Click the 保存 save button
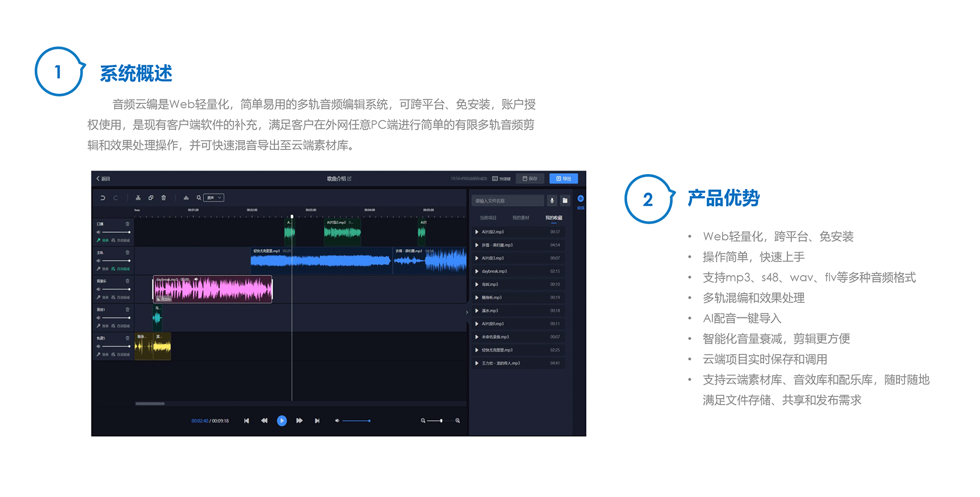This screenshot has height=497, width=980. tap(530, 178)
